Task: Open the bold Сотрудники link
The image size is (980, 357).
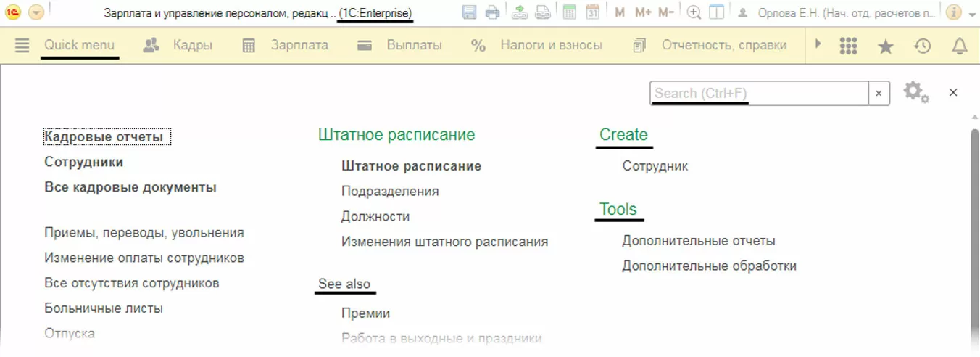Action: pos(84,162)
